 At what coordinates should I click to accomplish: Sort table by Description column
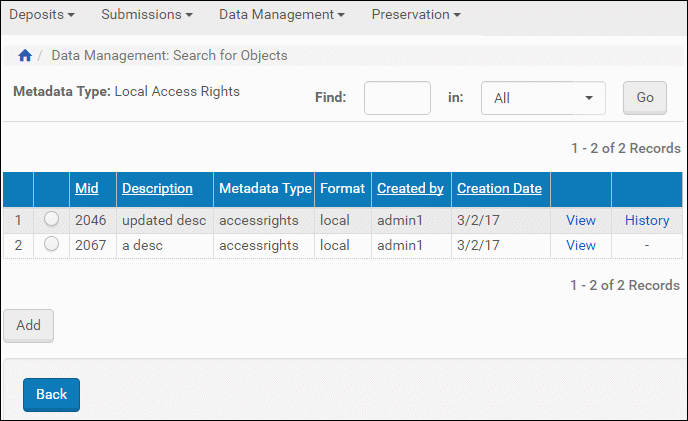coord(157,188)
